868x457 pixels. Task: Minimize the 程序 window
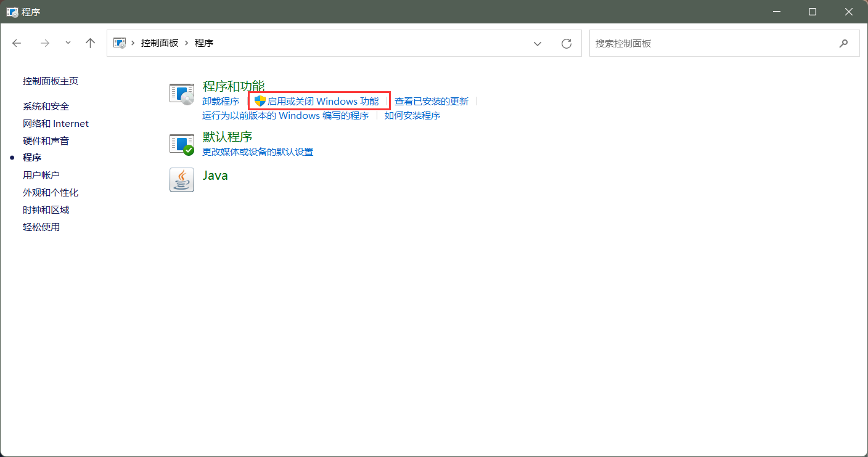coord(778,12)
